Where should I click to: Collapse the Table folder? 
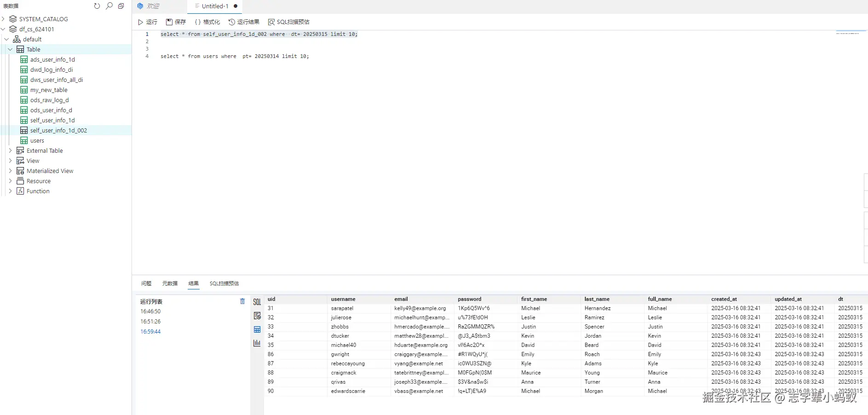point(11,49)
